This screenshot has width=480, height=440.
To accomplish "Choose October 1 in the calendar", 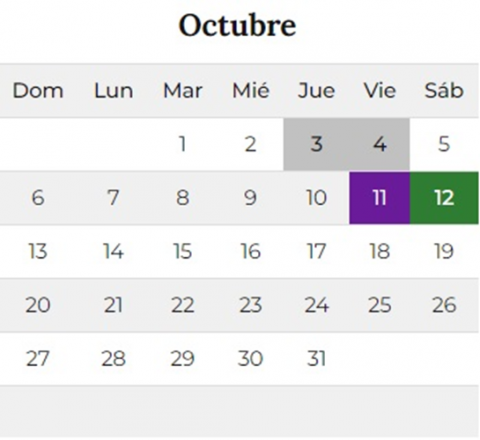I will click(x=182, y=144).
